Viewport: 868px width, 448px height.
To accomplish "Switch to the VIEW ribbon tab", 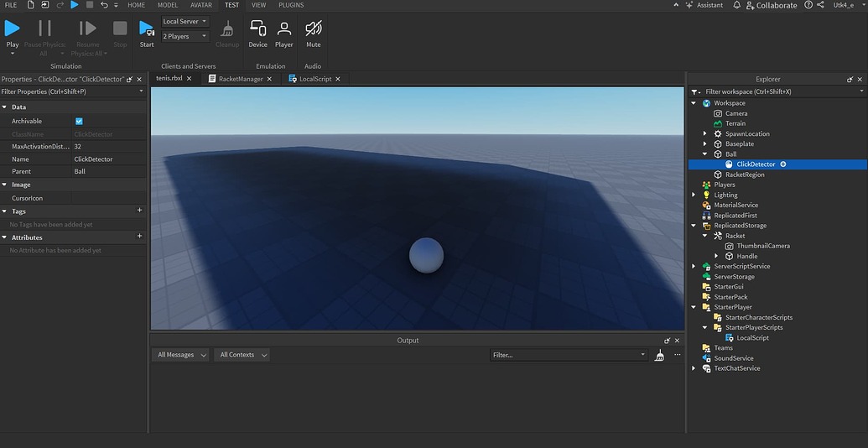I will click(x=258, y=5).
